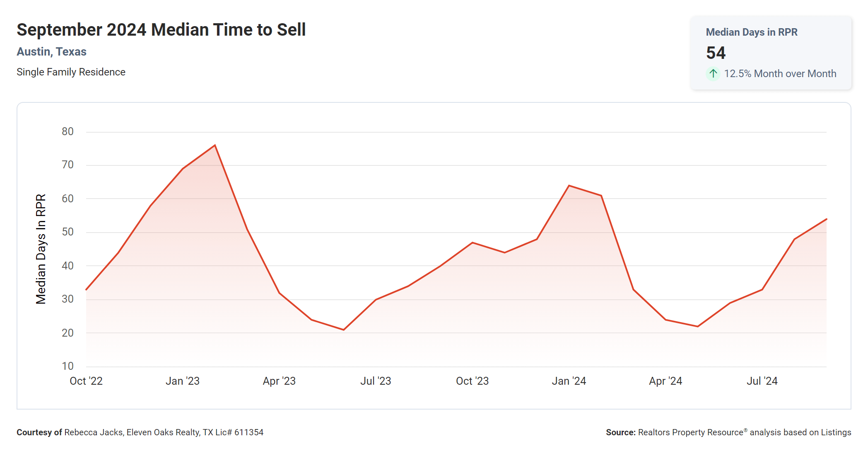Click the "Median Days in RPR" card heading
868x456 pixels.
(x=751, y=32)
